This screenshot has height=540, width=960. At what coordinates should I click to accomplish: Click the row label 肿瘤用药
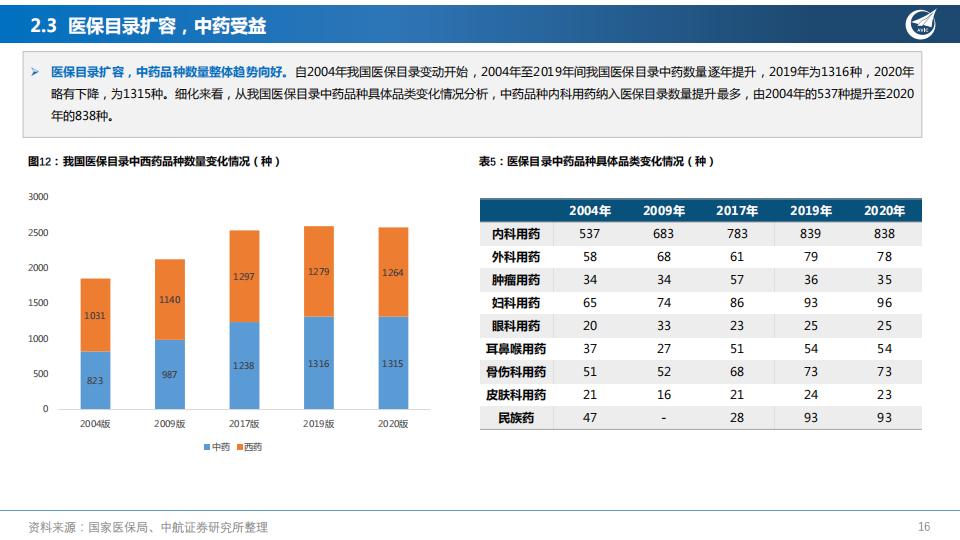click(x=516, y=280)
